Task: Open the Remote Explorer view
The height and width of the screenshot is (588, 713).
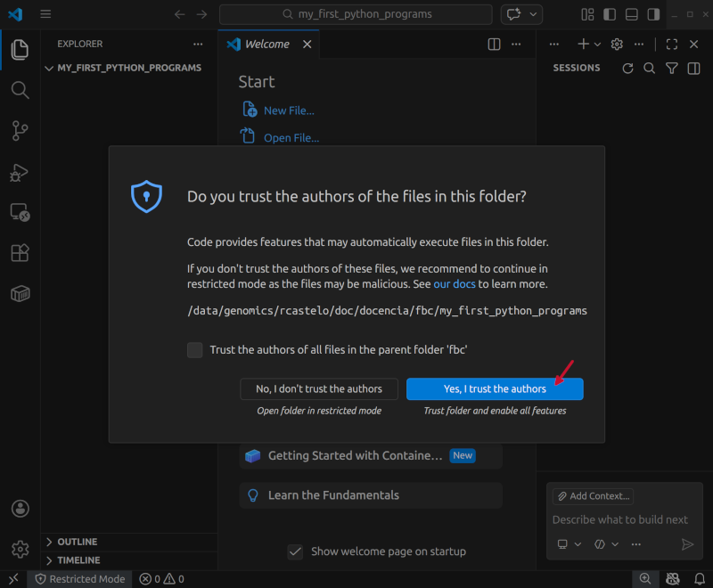Action: [20, 213]
